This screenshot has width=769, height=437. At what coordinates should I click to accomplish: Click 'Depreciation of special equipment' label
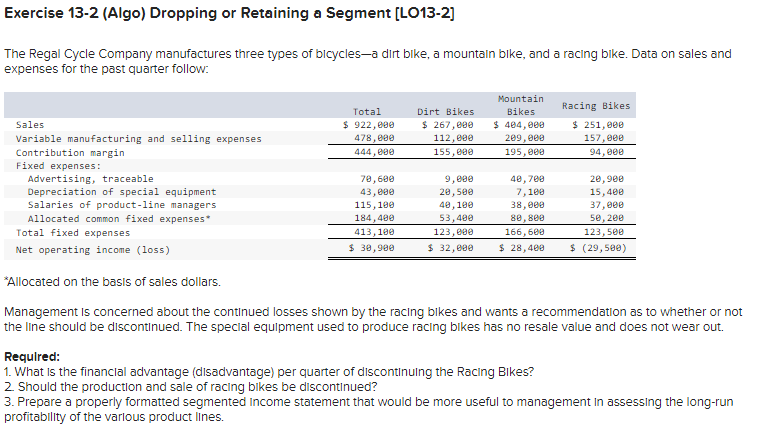click(122, 192)
